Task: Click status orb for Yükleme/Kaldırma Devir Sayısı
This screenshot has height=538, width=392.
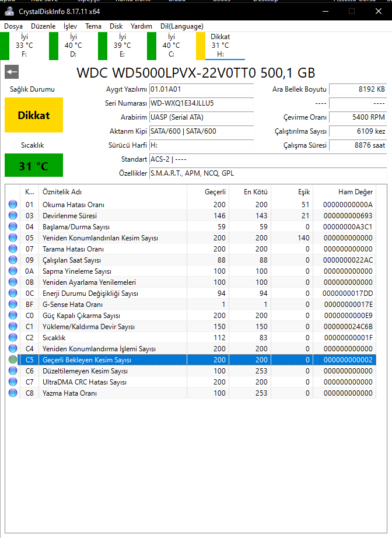Action: tap(13, 327)
